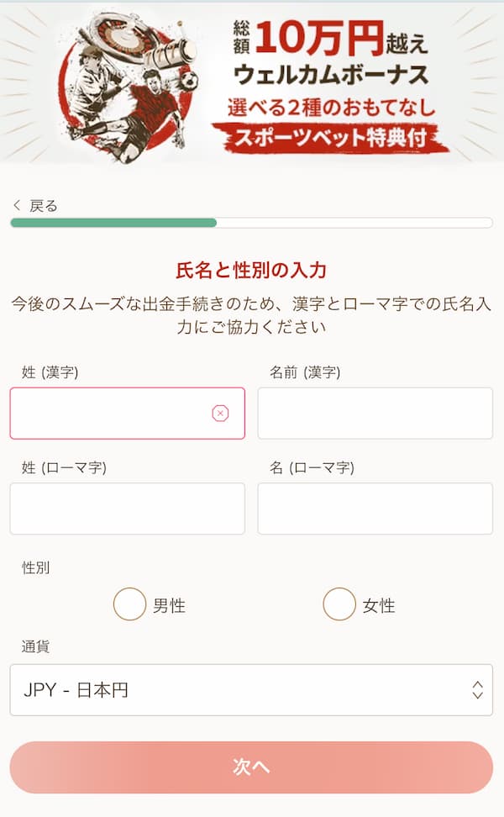The image size is (504, 817).
Task: Select the 男性 radio button
Action: point(129,604)
